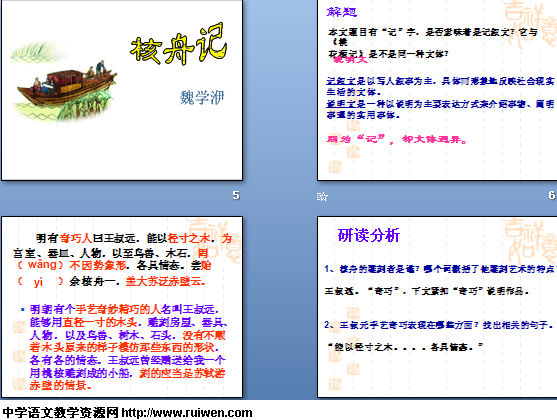Click the pinyin (wǎng) annotation

pyautogui.click(x=42, y=265)
